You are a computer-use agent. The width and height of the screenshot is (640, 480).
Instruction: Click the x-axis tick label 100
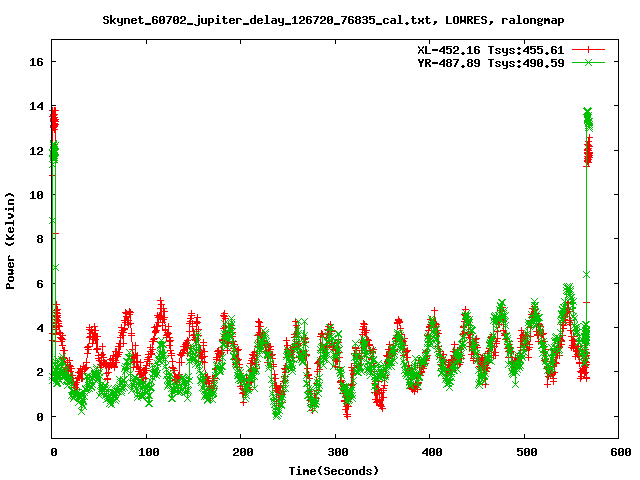(149, 452)
